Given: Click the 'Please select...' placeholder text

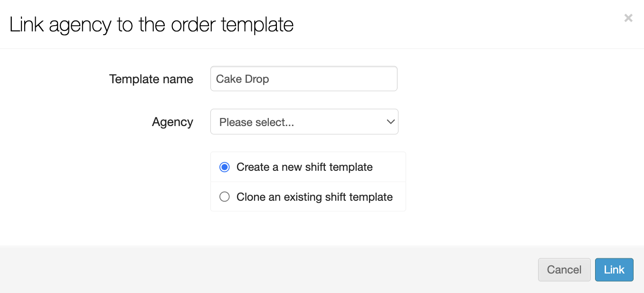Looking at the screenshot, I should [x=256, y=122].
